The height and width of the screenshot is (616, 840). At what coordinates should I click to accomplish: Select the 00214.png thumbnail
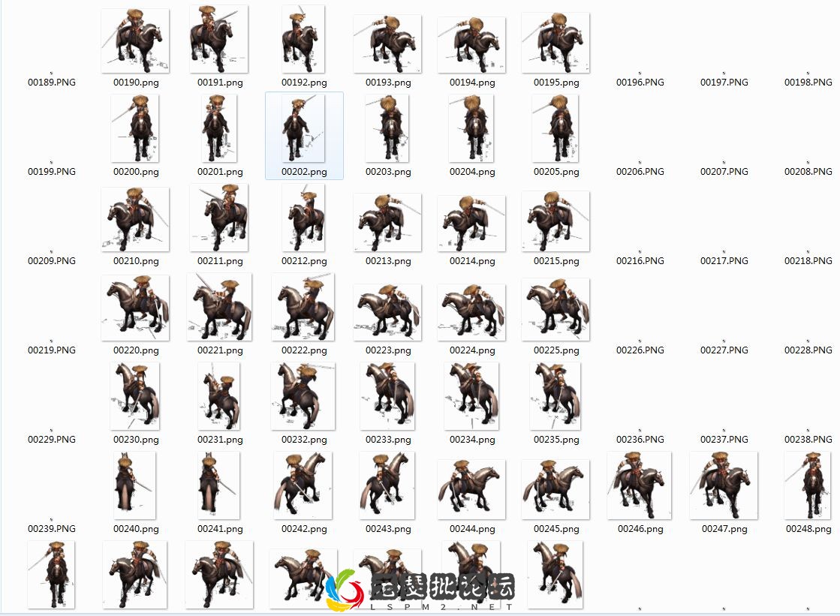tap(471, 224)
